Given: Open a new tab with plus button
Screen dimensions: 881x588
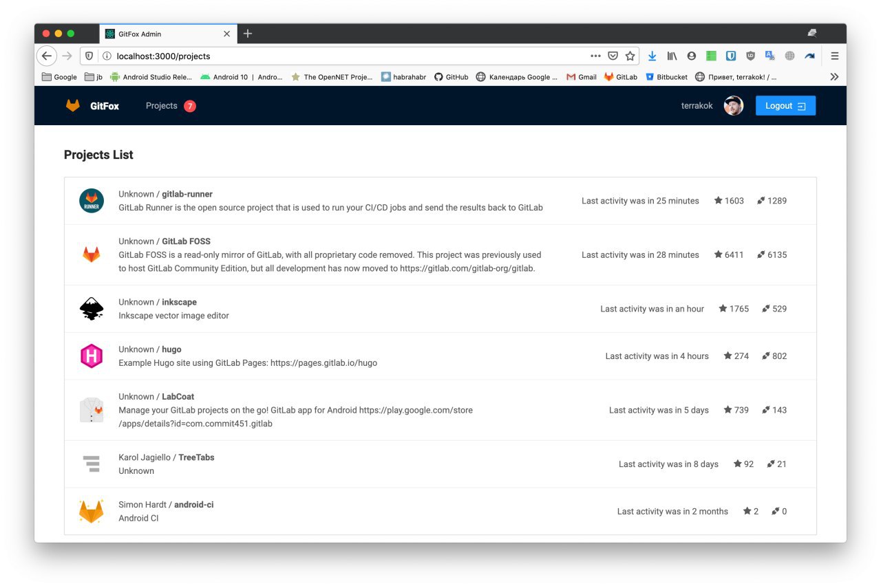Looking at the screenshot, I should [248, 34].
